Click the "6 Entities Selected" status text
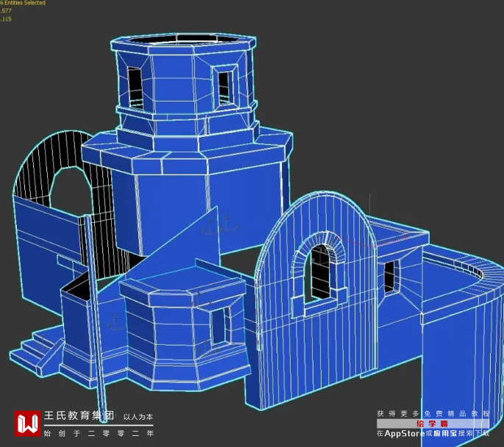The width and height of the screenshot is (504, 447). click(23, 2)
